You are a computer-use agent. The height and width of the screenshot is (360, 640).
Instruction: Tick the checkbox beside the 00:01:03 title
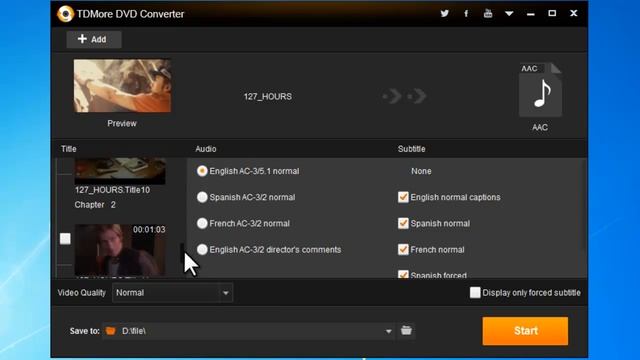65,239
